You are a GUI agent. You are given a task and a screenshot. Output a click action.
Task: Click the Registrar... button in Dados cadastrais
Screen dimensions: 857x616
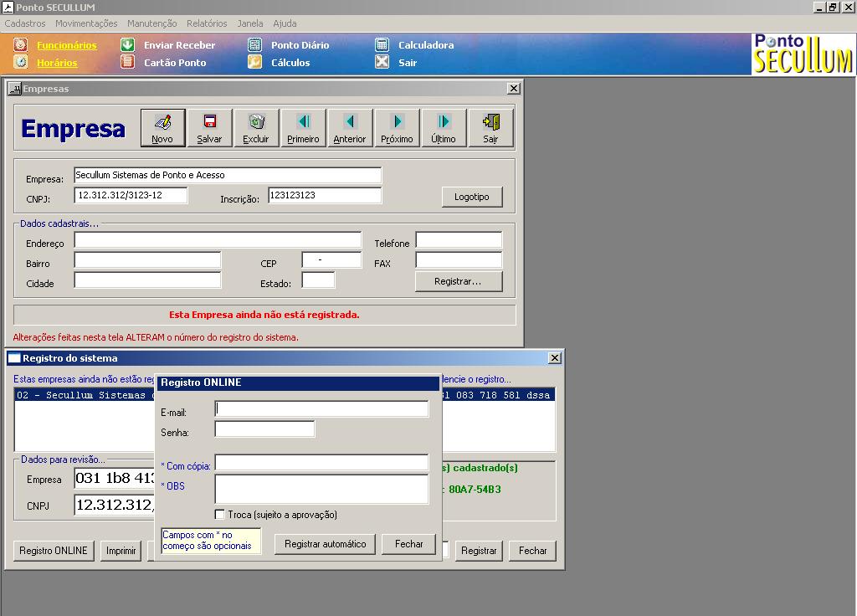click(x=458, y=281)
